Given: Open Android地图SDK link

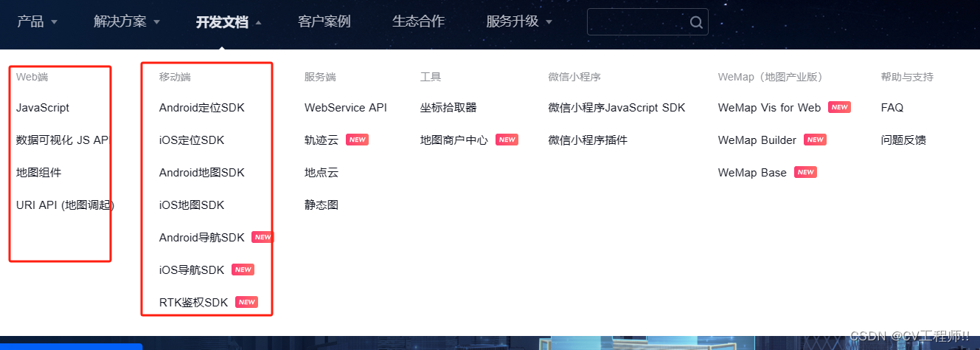Looking at the screenshot, I should point(202,173).
